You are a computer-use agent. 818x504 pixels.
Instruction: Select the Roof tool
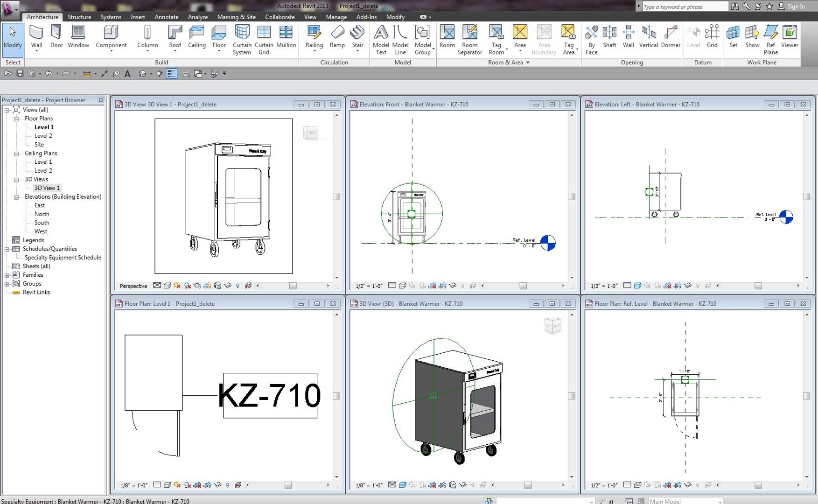175,37
